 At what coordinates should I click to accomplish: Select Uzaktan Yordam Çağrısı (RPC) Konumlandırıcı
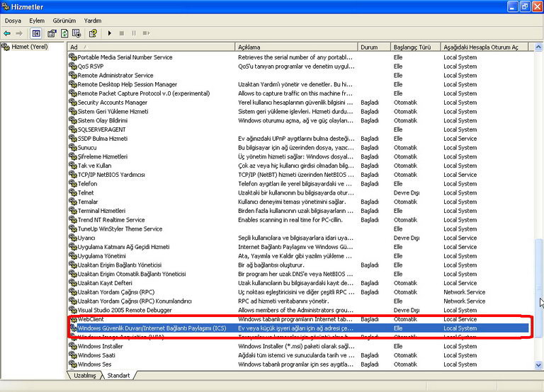point(135,301)
